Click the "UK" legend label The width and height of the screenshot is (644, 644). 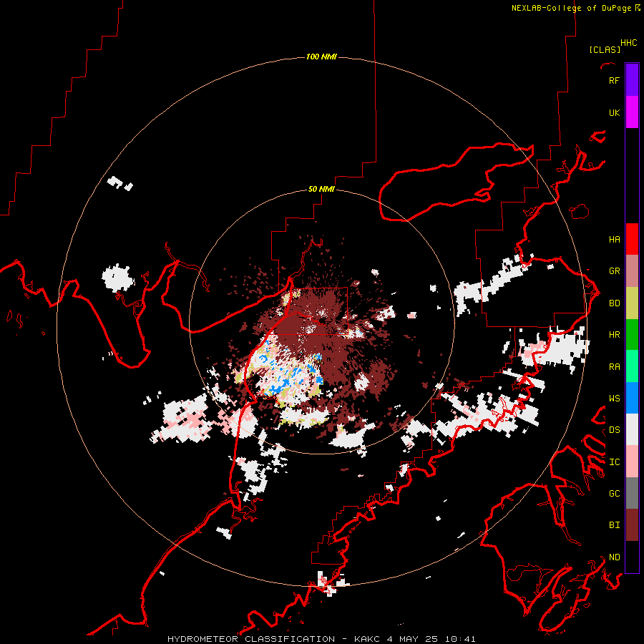614,112
